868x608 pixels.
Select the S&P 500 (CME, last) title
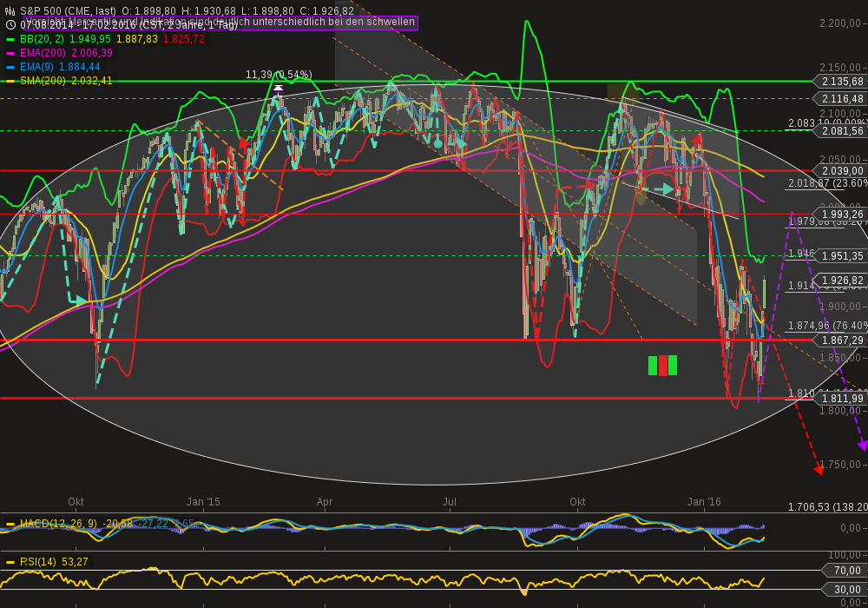pyautogui.click(x=68, y=11)
